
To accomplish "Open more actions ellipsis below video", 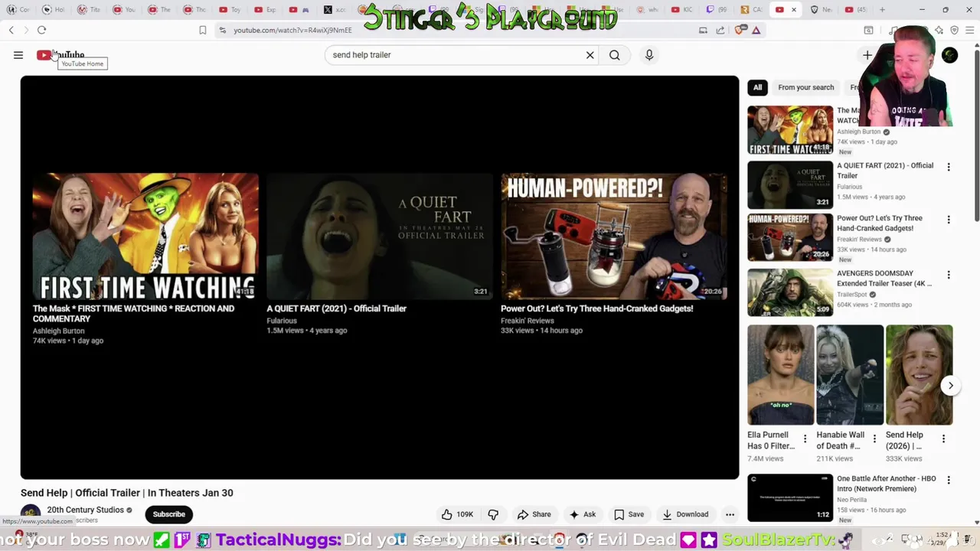I will pos(730,514).
